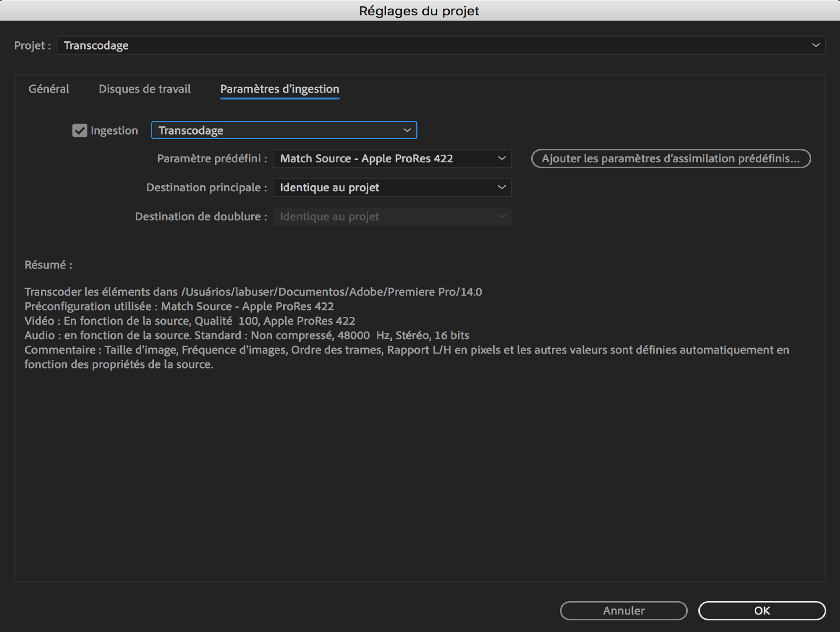Open the Disques de travail tab

144,89
